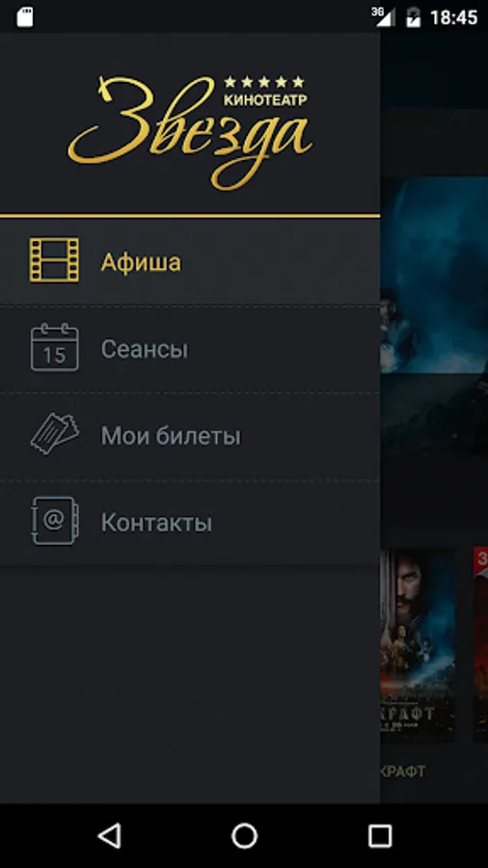The height and width of the screenshot is (868, 488).
Task: Tap the Android home circle button
Action: click(x=244, y=835)
